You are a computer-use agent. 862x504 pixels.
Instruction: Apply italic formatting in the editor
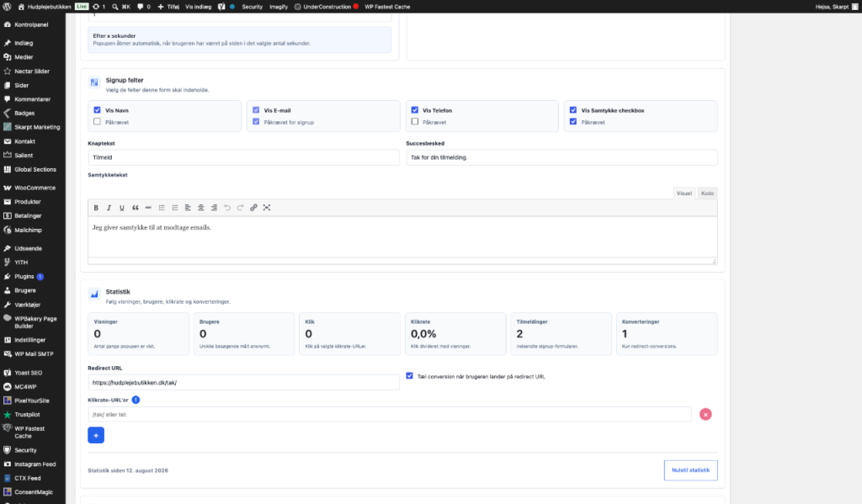[109, 208]
